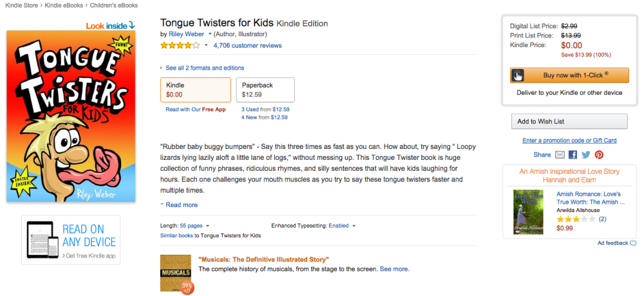644x296 pixels.
Task: Open Enter a promotion code or Gift Card
Action: pyautogui.click(x=569, y=141)
